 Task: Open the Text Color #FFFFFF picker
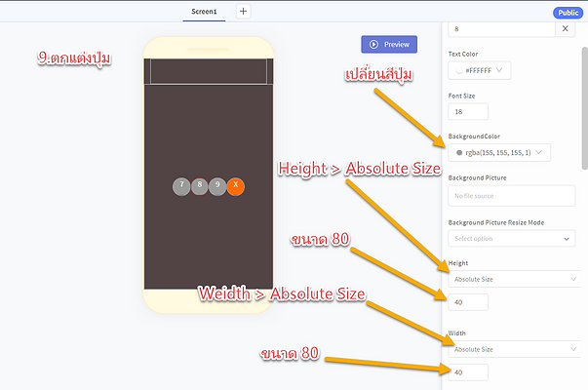[479, 70]
